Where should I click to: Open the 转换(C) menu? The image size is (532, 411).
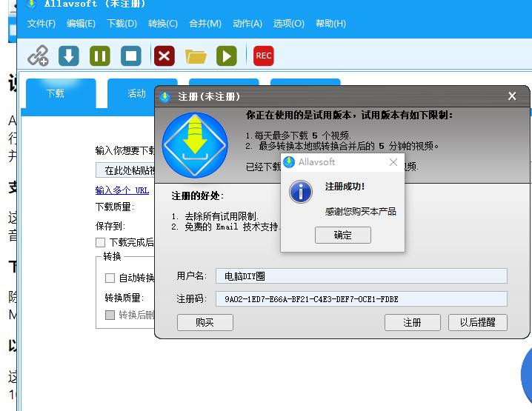coord(163,24)
